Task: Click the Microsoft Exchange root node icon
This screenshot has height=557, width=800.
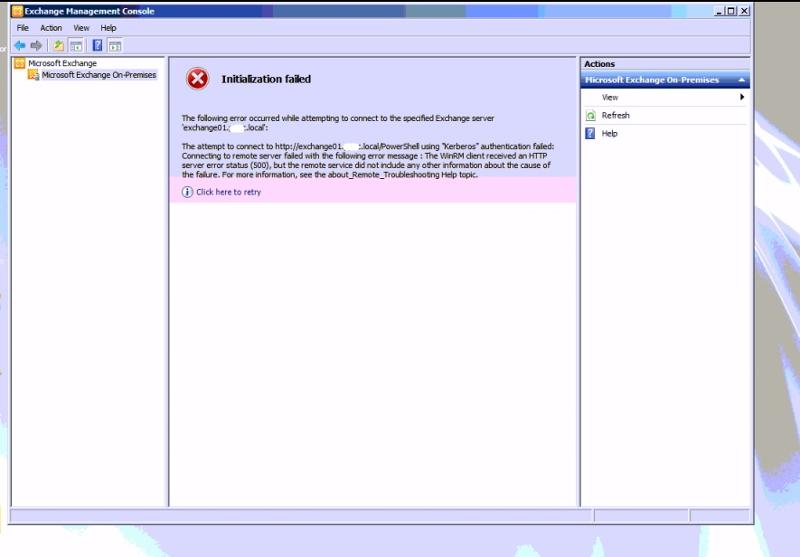Action: coord(20,63)
